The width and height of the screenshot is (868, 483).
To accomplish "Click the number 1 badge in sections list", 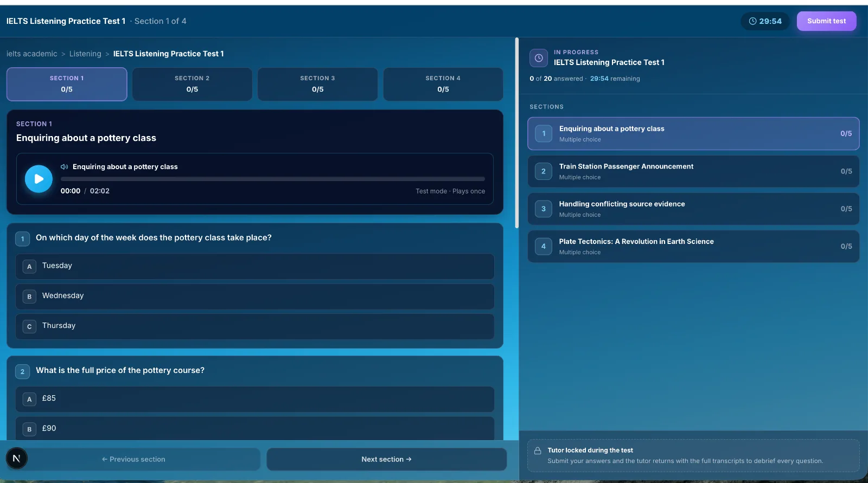I will click(544, 133).
